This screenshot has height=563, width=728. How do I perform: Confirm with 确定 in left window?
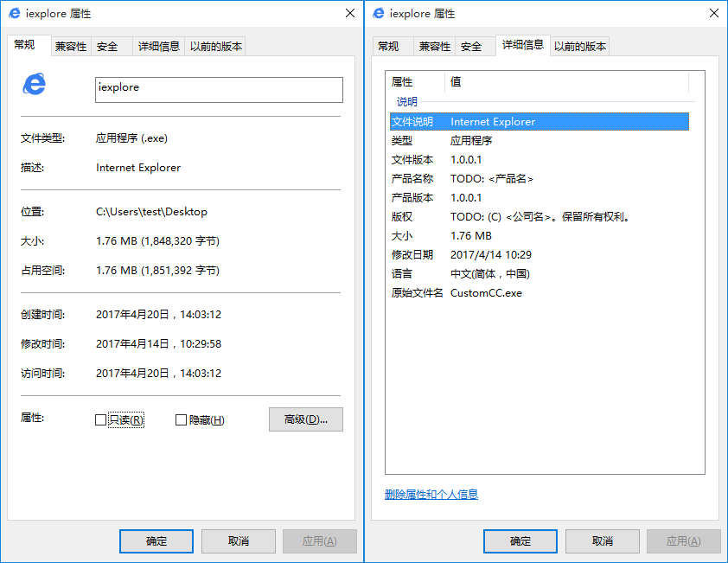click(x=156, y=541)
